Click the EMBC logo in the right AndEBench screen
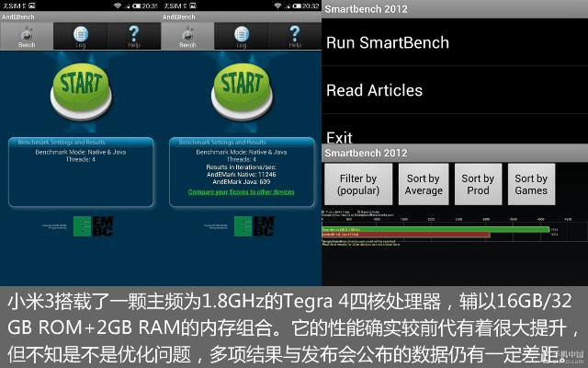The image size is (588, 368). (x=254, y=226)
